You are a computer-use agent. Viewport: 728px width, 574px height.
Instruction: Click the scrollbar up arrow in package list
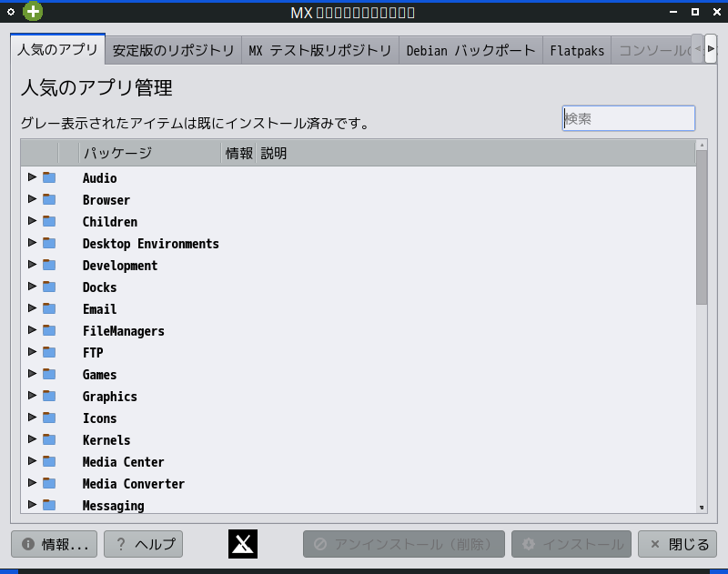click(x=702, y=146)
